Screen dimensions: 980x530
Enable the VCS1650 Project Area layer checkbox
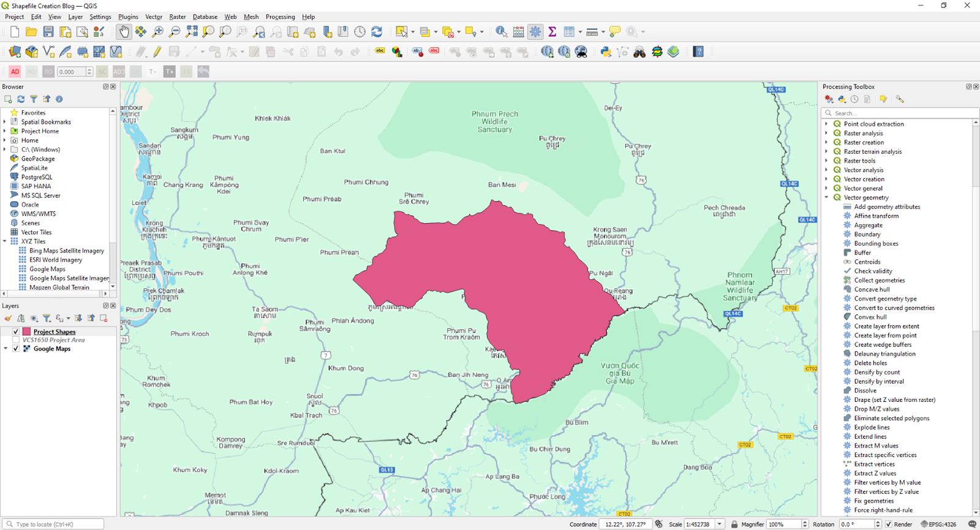coord(16,340)
